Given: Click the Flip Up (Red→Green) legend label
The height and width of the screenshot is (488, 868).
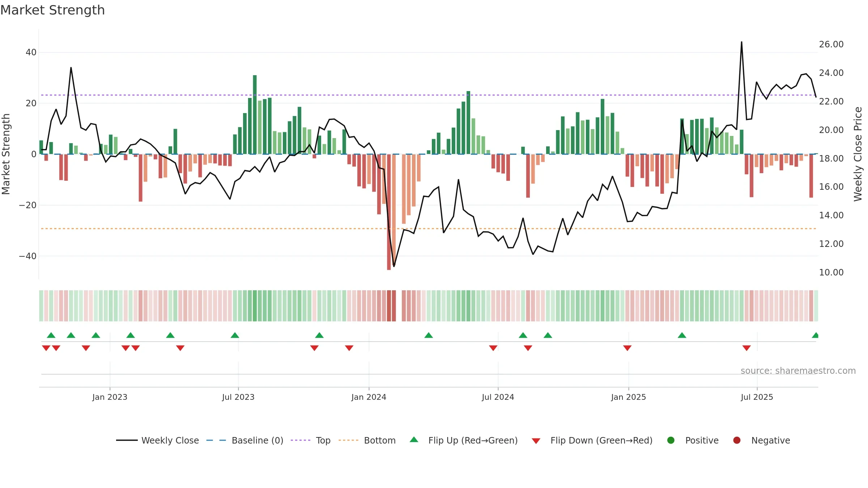Looking at the screenshot, I should point(473,440).
